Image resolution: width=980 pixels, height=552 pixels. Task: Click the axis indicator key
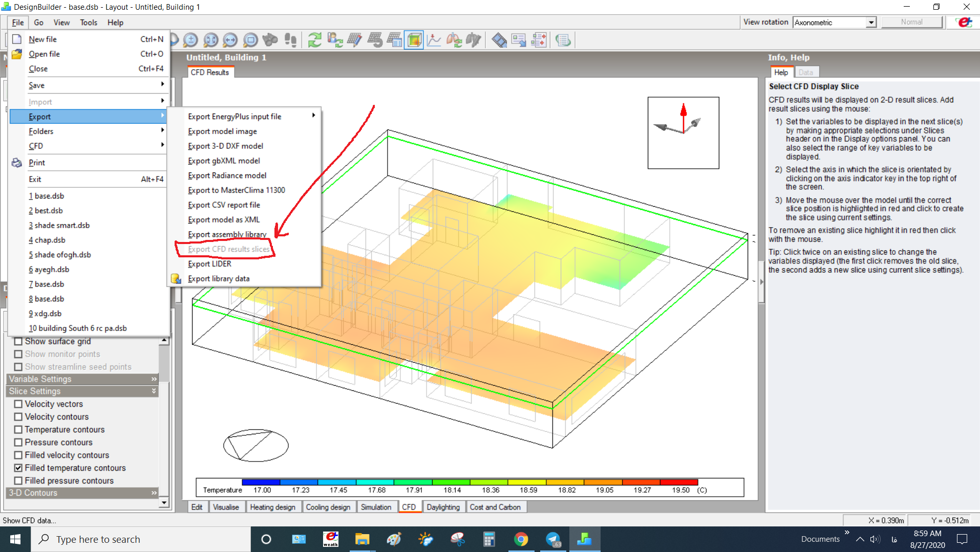(x=683, y=133)
